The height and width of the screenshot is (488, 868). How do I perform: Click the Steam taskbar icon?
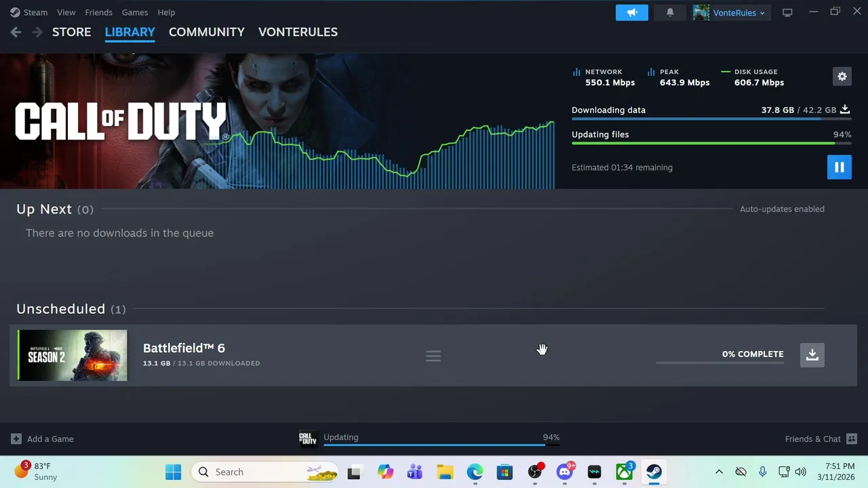[x=654, y=472]
